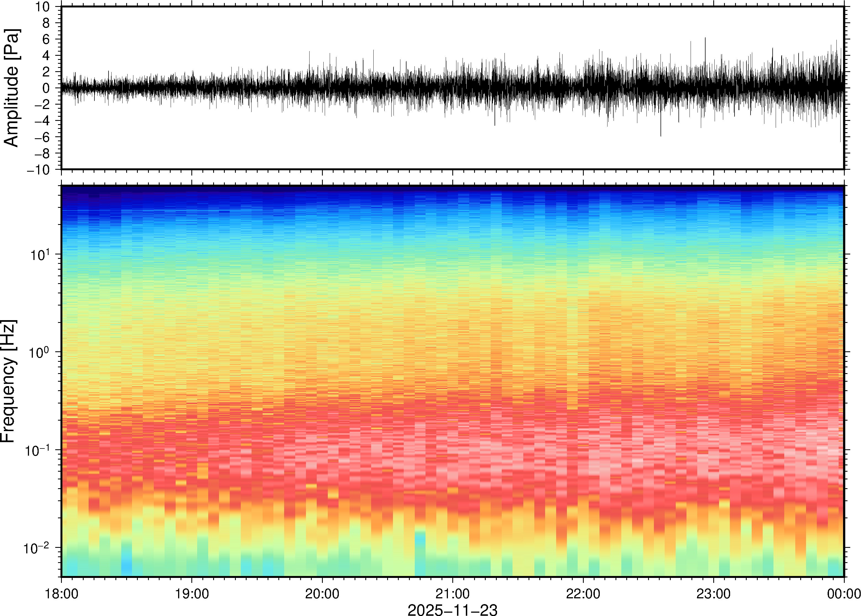
Task: Click the Frequency [Hz] axis title
Action: 8,381
